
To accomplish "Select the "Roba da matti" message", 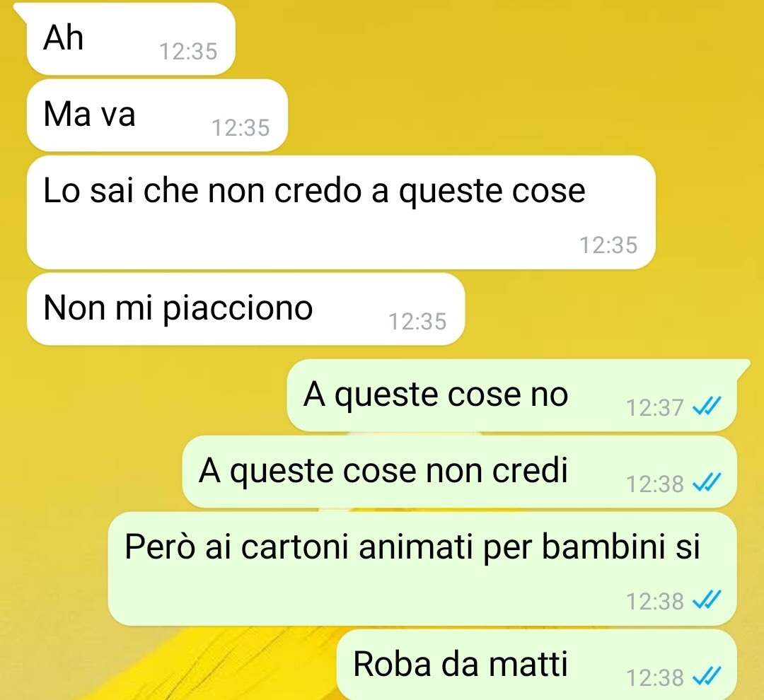I will tap(536, 665).
